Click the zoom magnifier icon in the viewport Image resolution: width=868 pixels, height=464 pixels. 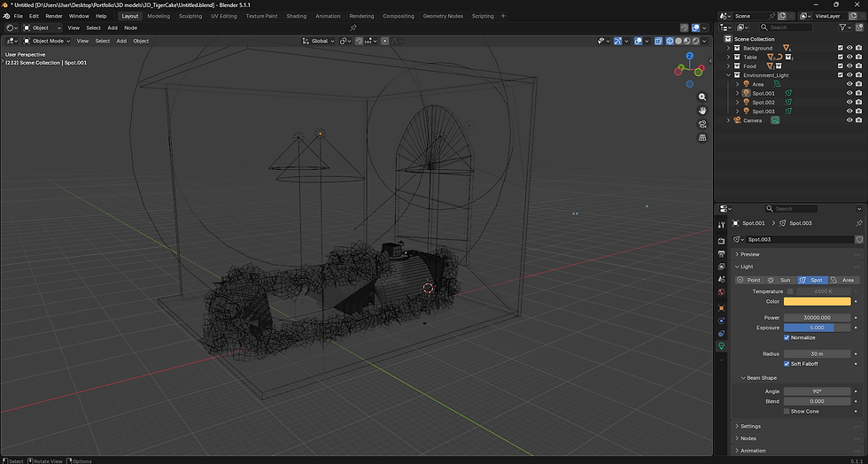point(702,97)
